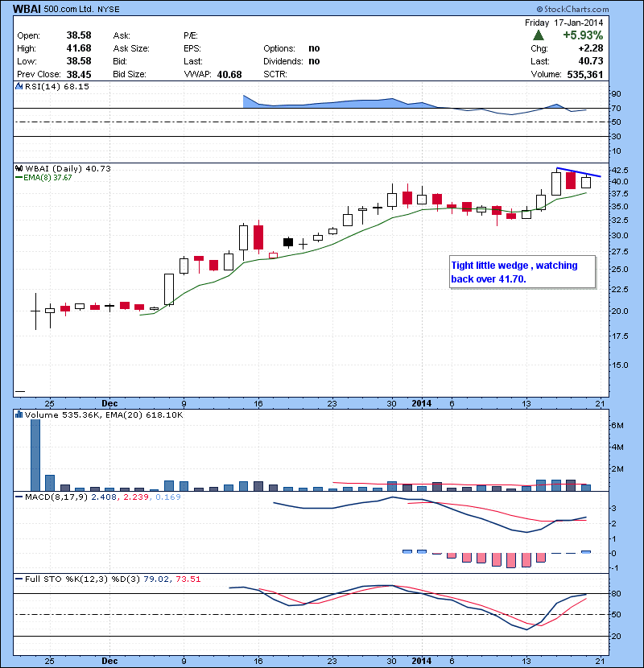Click the 20 label on stochastic axis

616,636
